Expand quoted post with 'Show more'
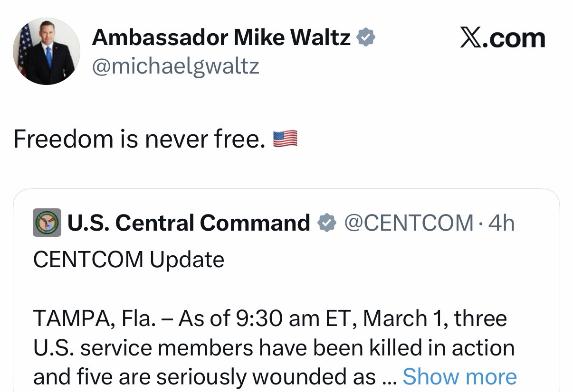Screen dimensions: 573x392 [459, 377]
